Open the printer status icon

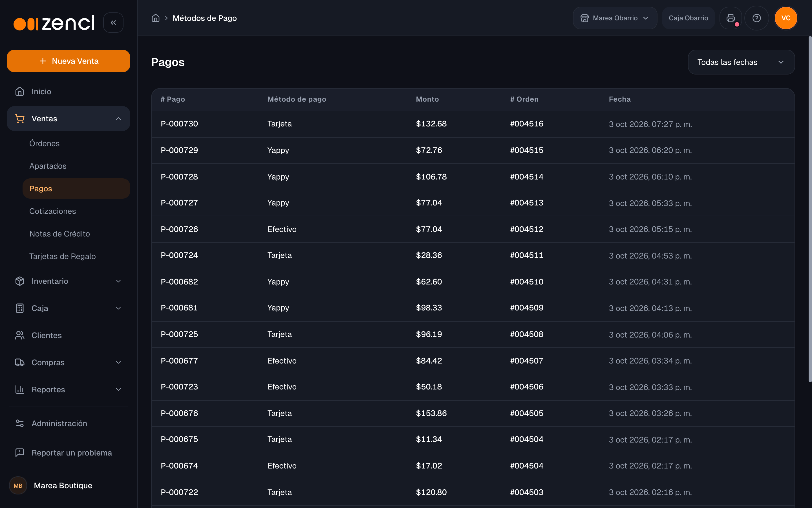(731, 18)
